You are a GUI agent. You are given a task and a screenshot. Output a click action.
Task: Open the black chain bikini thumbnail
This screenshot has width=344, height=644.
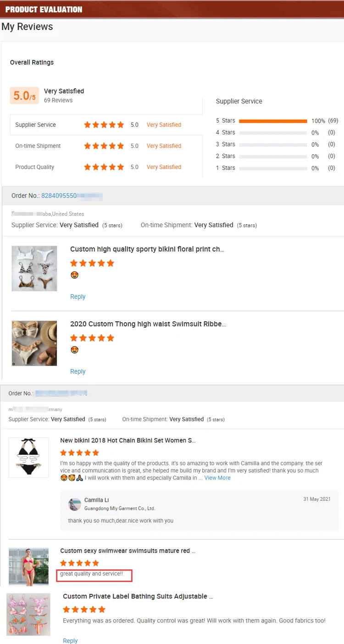28,457
